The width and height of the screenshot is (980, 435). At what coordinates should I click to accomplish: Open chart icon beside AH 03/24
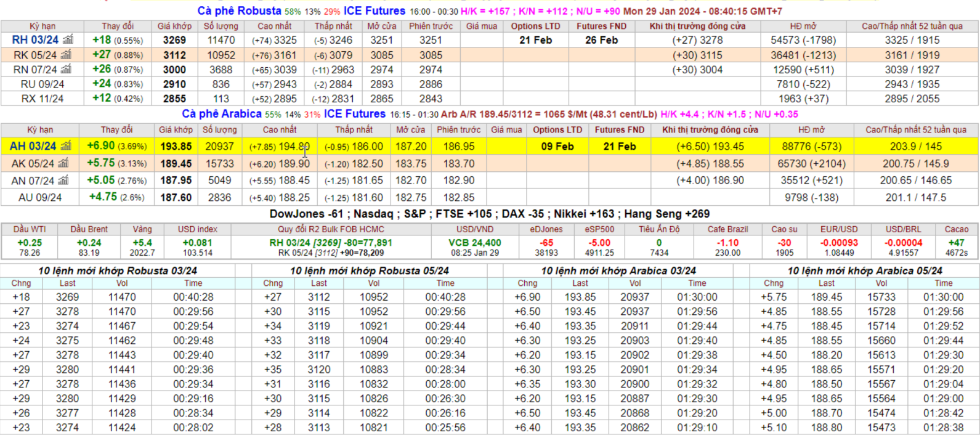coord(66,146)
